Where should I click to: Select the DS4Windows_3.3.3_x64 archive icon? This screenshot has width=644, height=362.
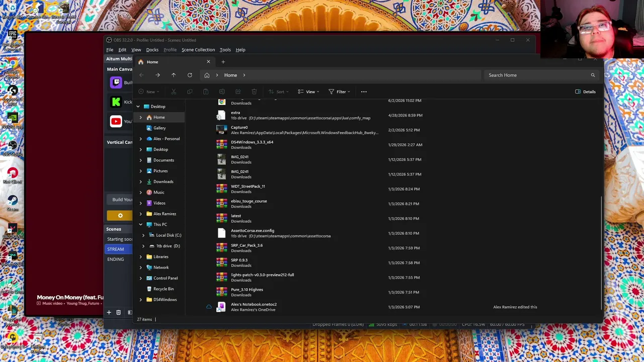[x=221, y=145]
